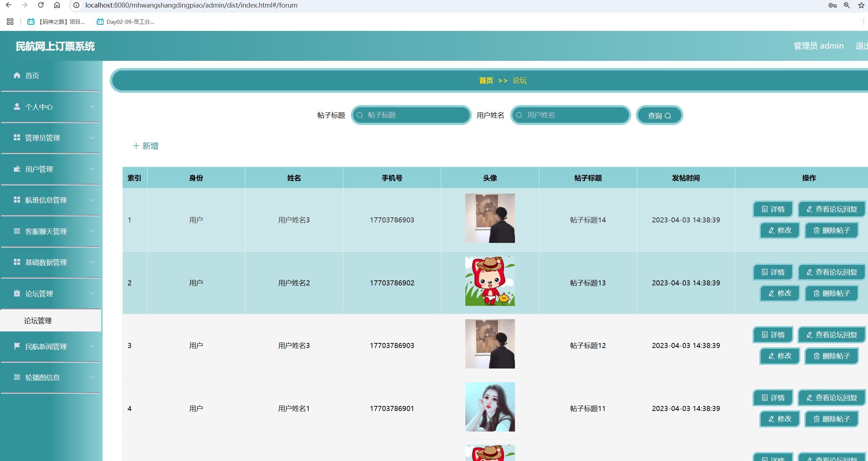Click 查看论坛回复 for 帖子标题11
This screenshot has height=461, width=868.
click(x=832, y=398)
